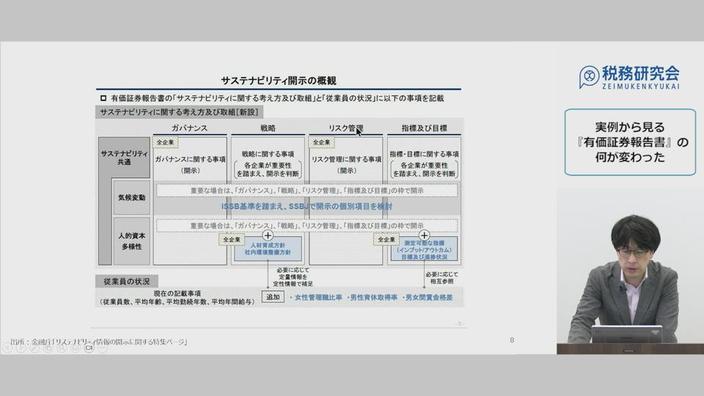Image resolution: width=704 pixels, height=396 pixels.
Task: Click the plus circle above 人材育成方針 box
Action: point(268,235)
